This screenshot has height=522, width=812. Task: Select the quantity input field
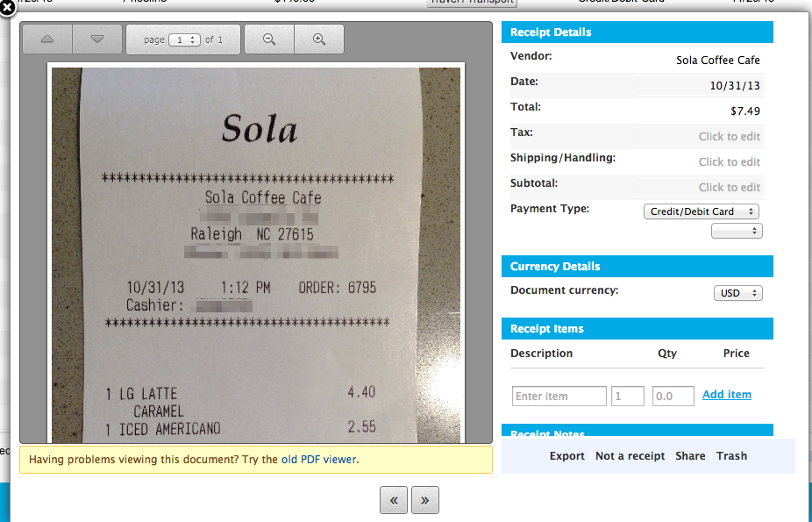pos(628,397)
